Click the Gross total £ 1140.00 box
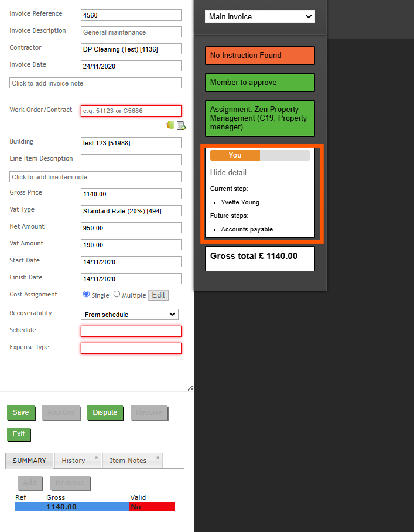 point(260,258)
